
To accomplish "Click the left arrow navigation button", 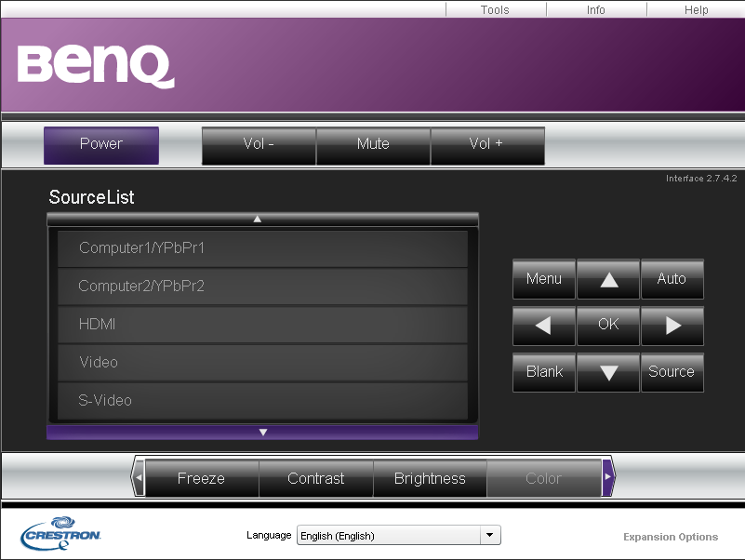I will [x=544, y=326].
